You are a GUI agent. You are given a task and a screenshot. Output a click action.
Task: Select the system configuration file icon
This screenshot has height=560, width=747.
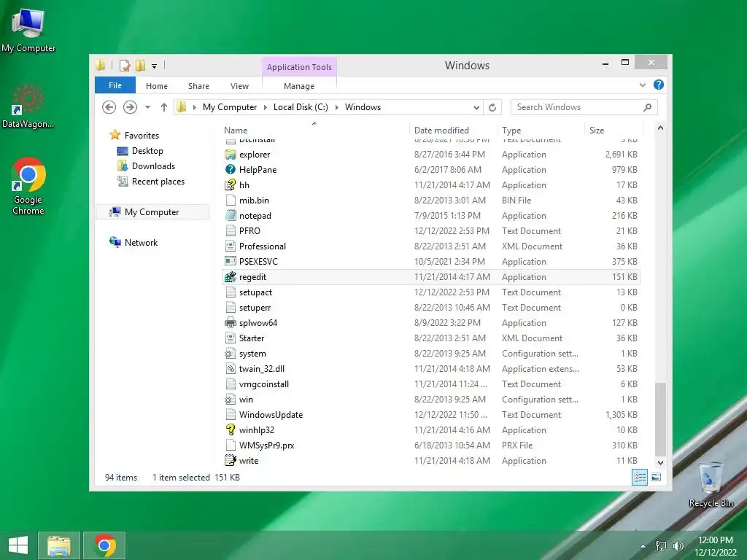(231, 354)
